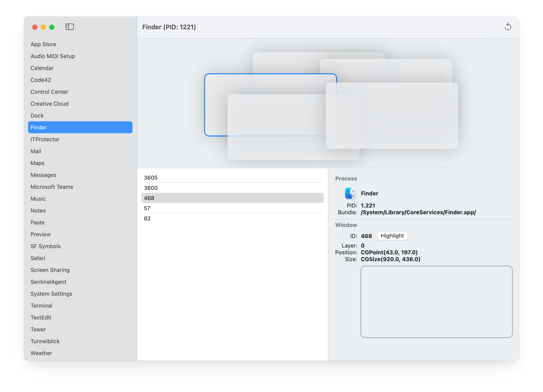Click the Finder (PID: 1221) title
543x392 pixels.
point(169,27)
